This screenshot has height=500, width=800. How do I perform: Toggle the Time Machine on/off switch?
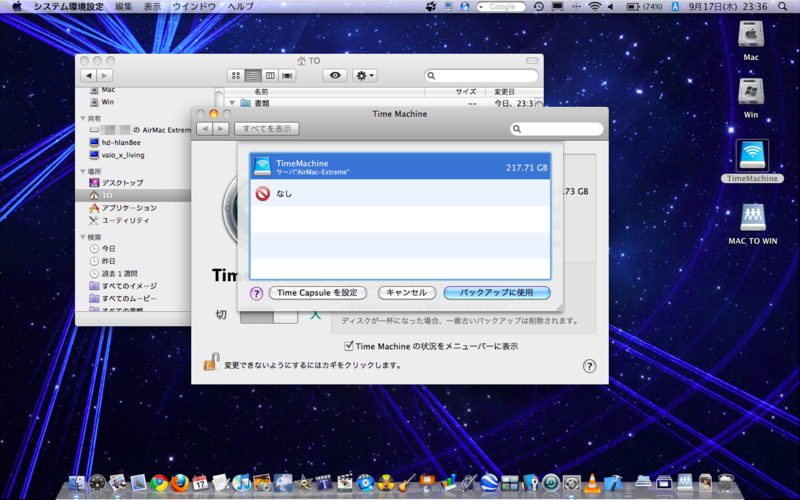(269, 315)
